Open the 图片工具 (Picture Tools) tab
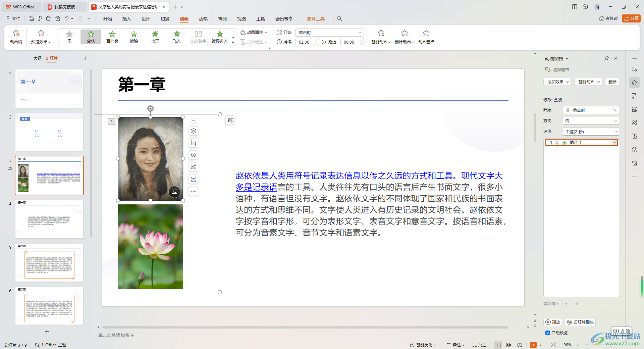This screenshot has height=349, width=644. click(316, 19)
